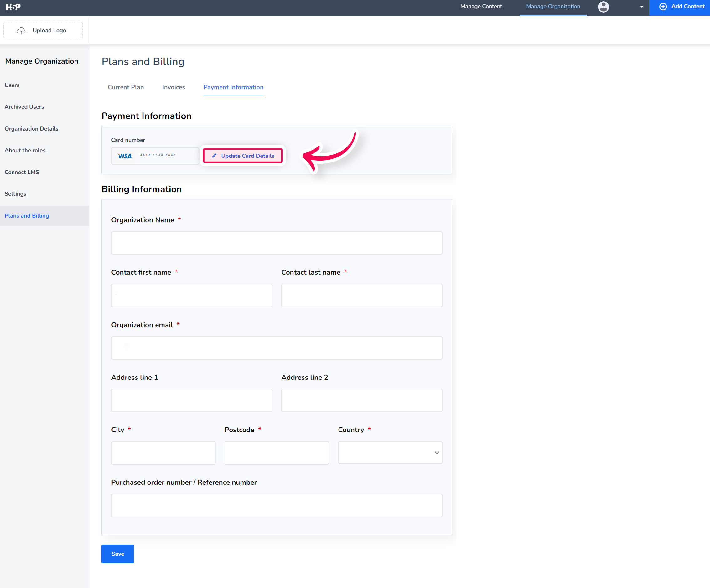Click the Organization Name input field
Image resolution: width=710 pixels, height=588 pixels.
click(x=277, y=243)
